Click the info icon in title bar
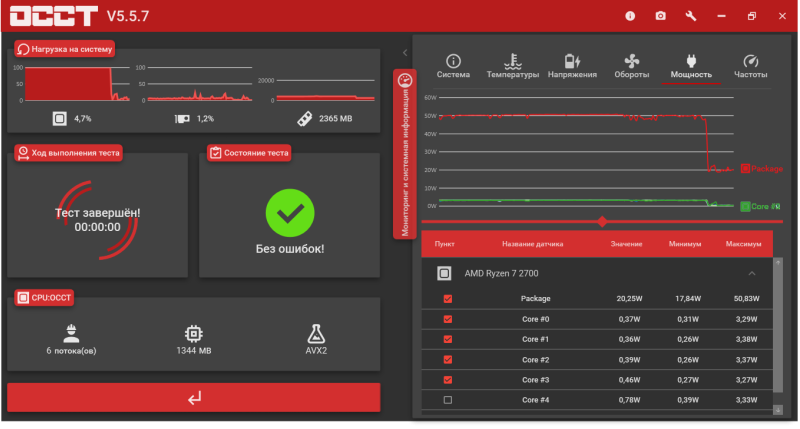Image resolution: width=800 pixels, height=429 pixels. (x=630, y=15)
